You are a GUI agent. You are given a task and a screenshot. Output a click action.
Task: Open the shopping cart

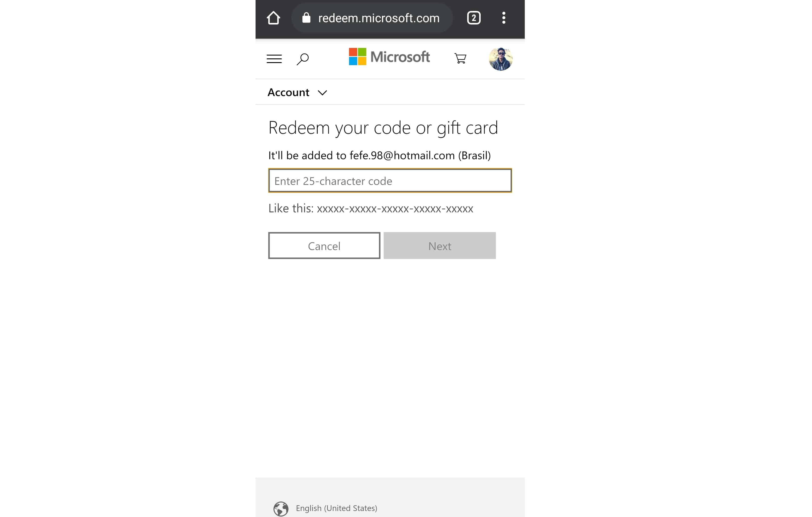pyautogui.click(x=460, y=58)
